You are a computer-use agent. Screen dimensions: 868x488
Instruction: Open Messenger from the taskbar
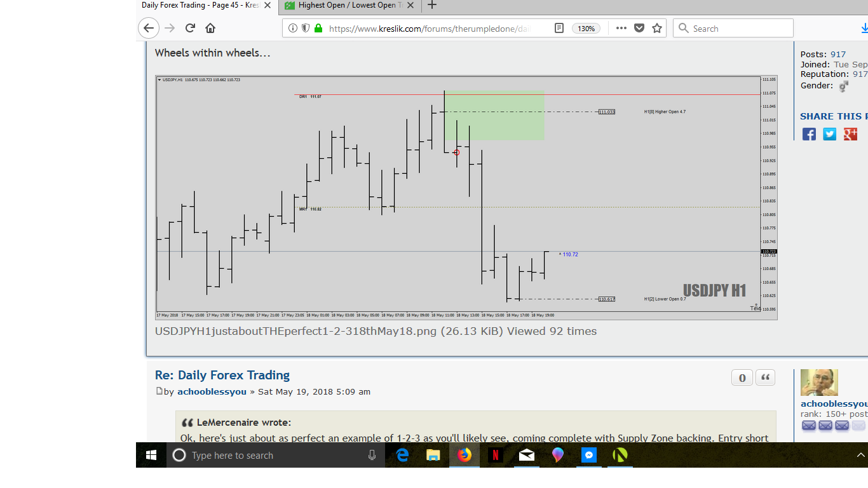(x=589, y=455)
